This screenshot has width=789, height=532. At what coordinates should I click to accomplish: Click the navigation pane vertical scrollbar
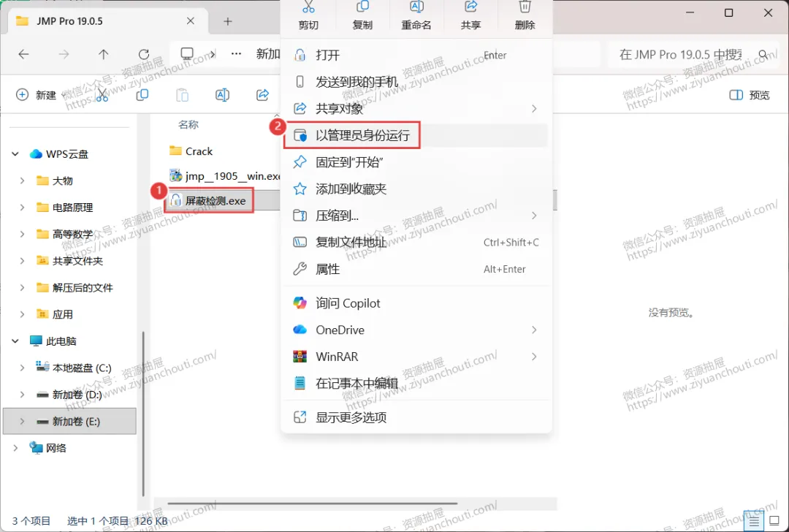point(143,414)
